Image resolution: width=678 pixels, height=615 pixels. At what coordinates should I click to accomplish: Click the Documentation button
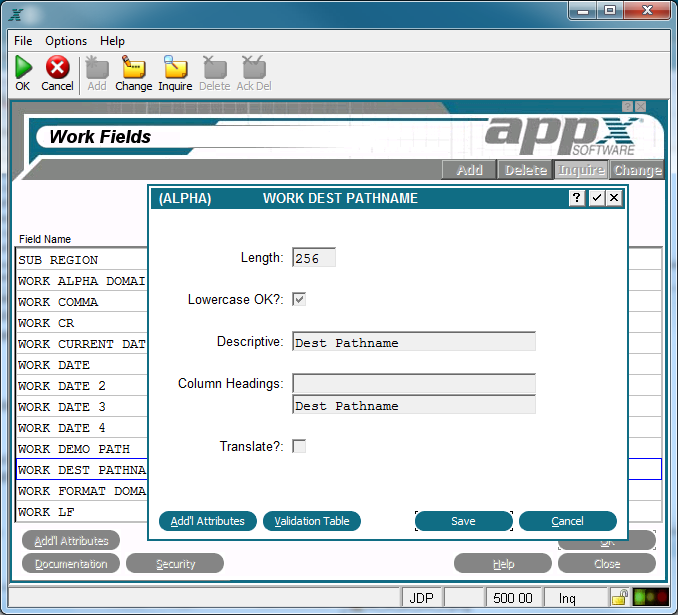[x=71, y=564]
